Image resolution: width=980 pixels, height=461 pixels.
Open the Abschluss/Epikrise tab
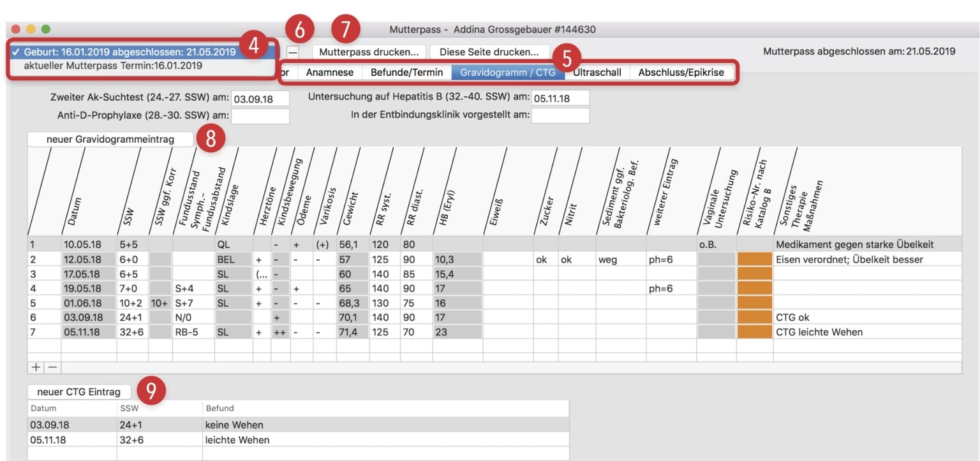682,72
